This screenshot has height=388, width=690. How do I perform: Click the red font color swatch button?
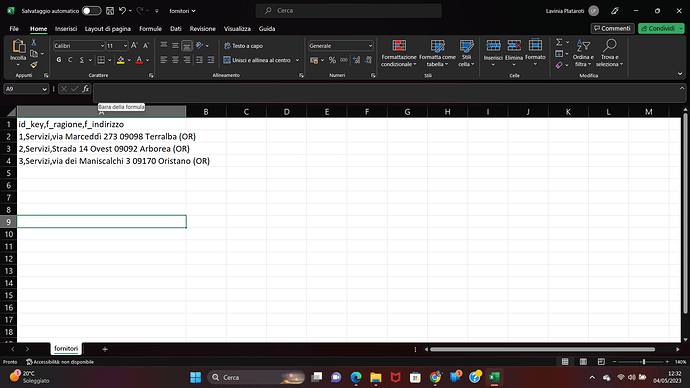pos(139,60)
